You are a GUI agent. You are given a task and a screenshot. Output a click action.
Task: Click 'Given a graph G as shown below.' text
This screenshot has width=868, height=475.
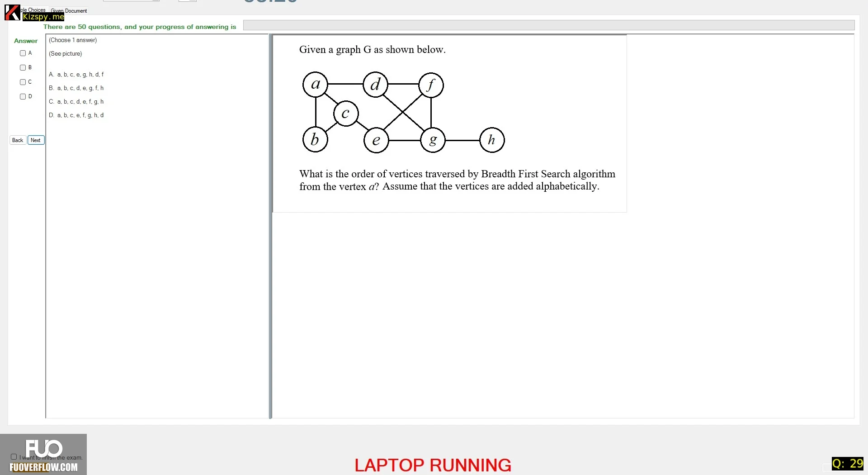(373, 50)
